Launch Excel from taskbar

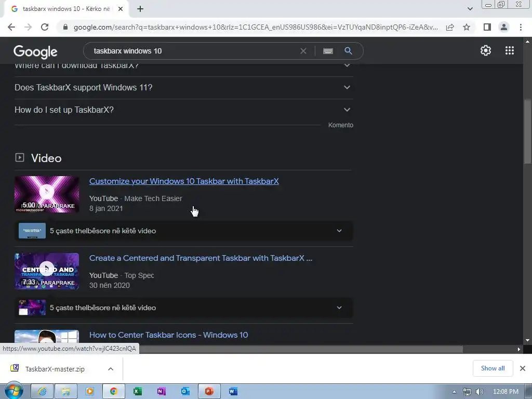[x=137, y=392]
